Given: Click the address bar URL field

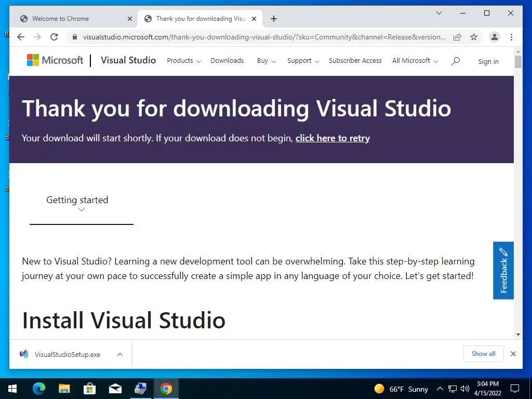Looking at the screenshot, I should (264, 37).
